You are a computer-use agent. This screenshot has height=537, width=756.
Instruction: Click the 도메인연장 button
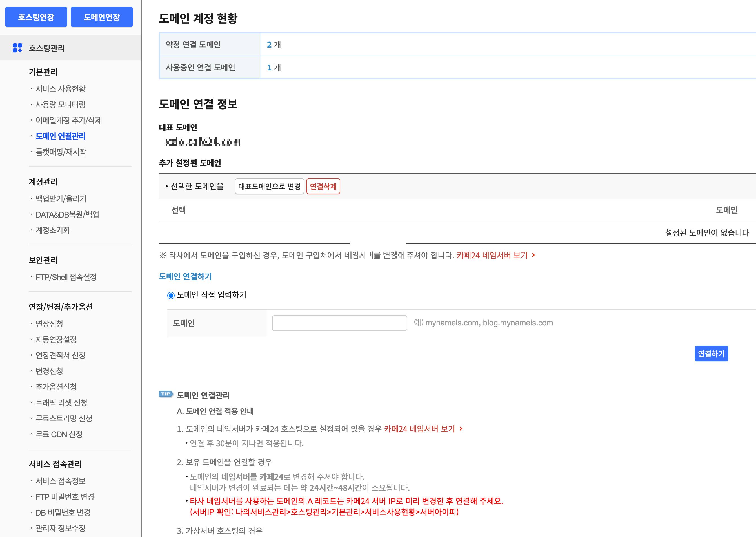point(101,17)
